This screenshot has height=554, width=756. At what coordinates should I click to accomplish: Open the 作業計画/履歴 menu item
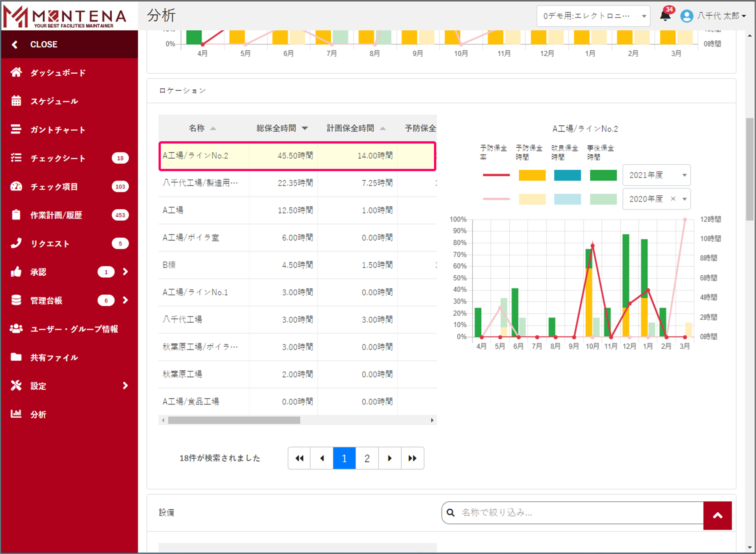pyautogui.click(x=56, y=215)
